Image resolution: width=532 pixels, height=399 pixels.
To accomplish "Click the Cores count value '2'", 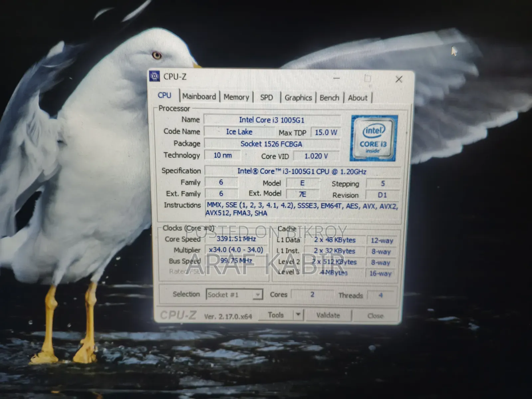I will [x=312, y=294].
